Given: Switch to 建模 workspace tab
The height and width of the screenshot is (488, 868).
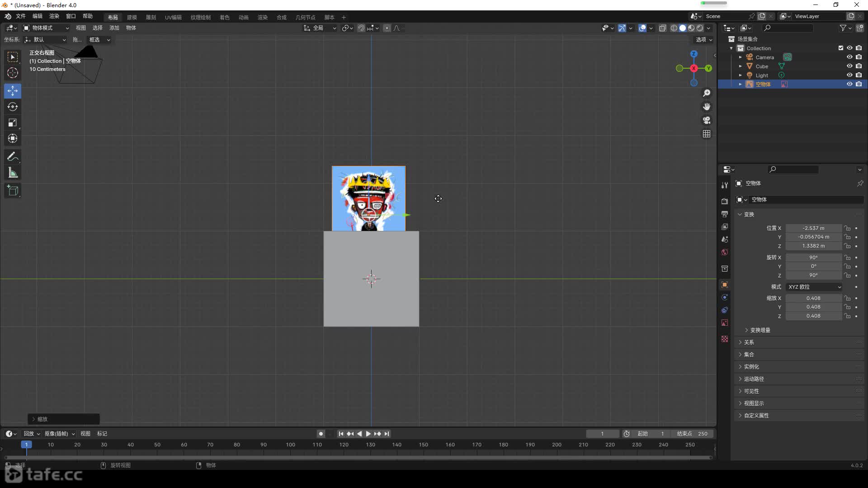Looking at the screenshot, I should pos(132,17).
